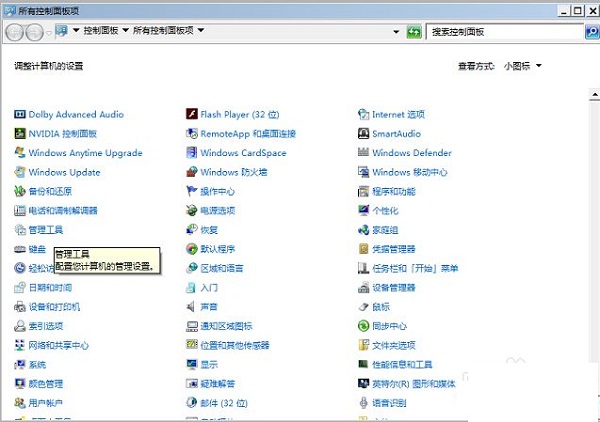Click the Back navigation button
The height and width of the screenshot is (422, 600).
15,32
